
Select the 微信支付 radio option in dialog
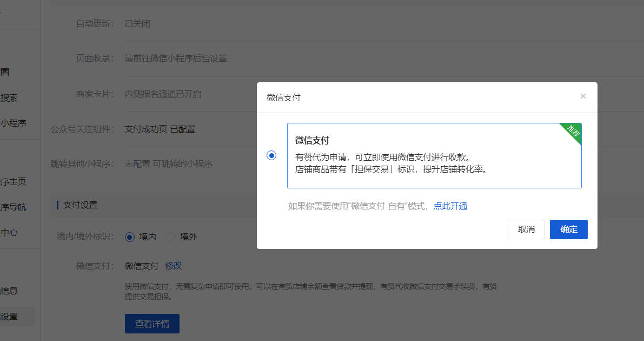[x=271, y=155]
